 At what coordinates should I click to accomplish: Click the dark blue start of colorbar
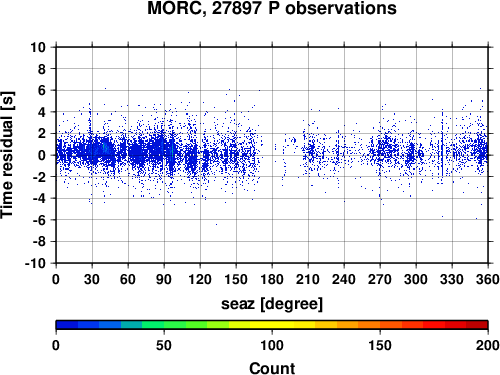[67, 325]
